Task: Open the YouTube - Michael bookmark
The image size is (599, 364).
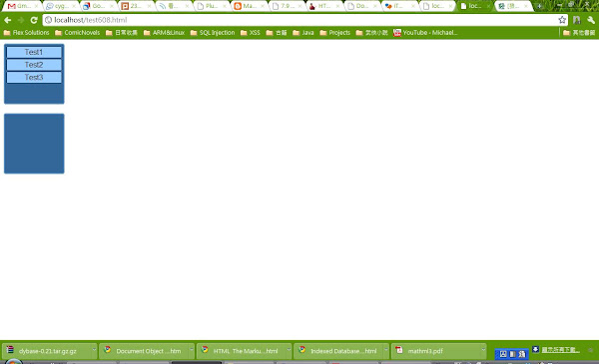Action: click(x=425, y=33)
